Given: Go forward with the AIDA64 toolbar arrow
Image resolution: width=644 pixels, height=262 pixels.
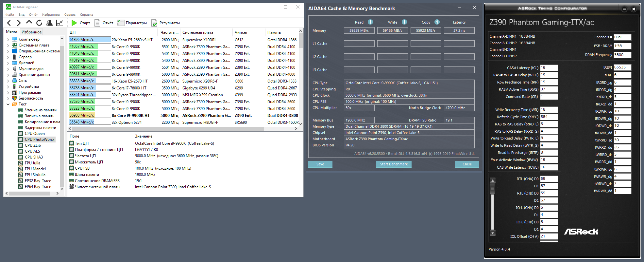Looking at the screenshot, I should 19,23.
